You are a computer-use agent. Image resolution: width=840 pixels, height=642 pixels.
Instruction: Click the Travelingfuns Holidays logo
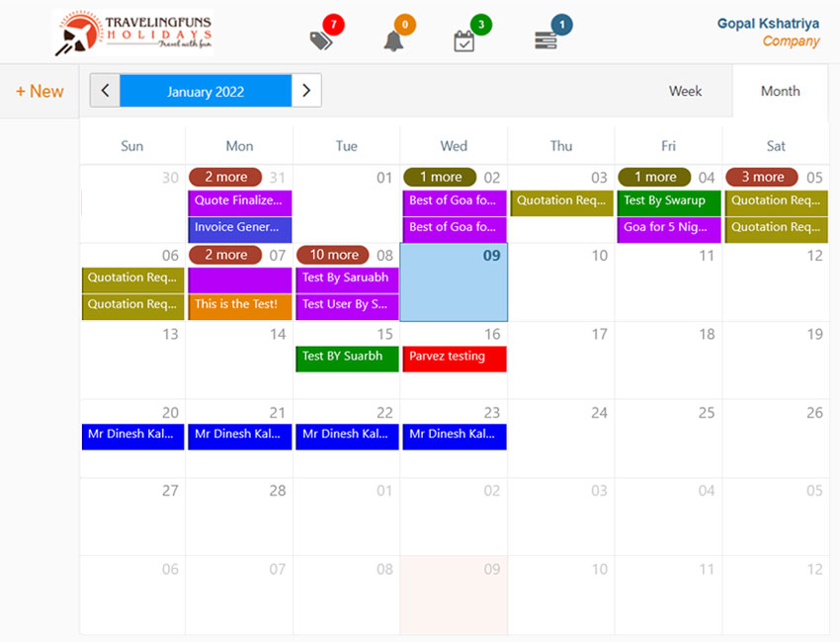[x=133, y=33]
